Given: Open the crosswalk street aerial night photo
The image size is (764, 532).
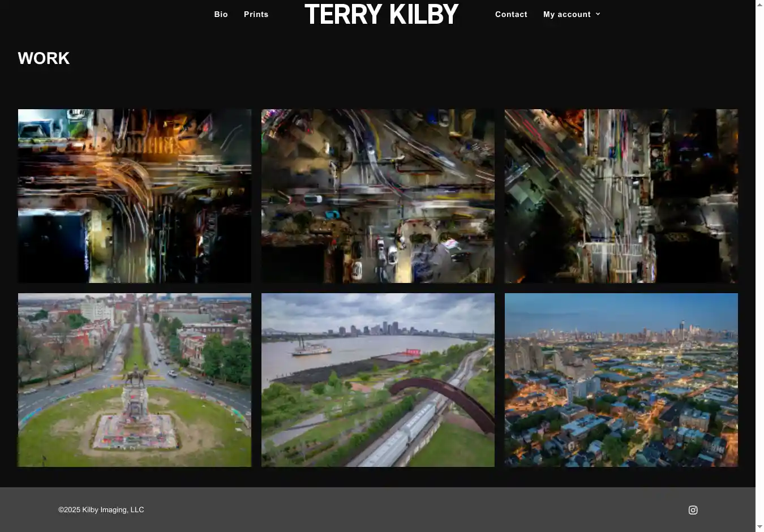Looking at the screenshot, I should pos(621,196).
